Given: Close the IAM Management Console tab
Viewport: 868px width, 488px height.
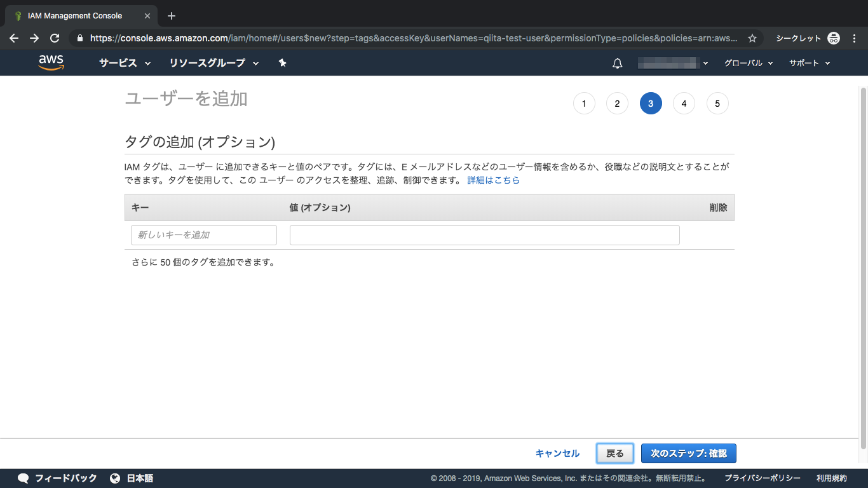Looking at the screenshot, I should click(147, 16).
